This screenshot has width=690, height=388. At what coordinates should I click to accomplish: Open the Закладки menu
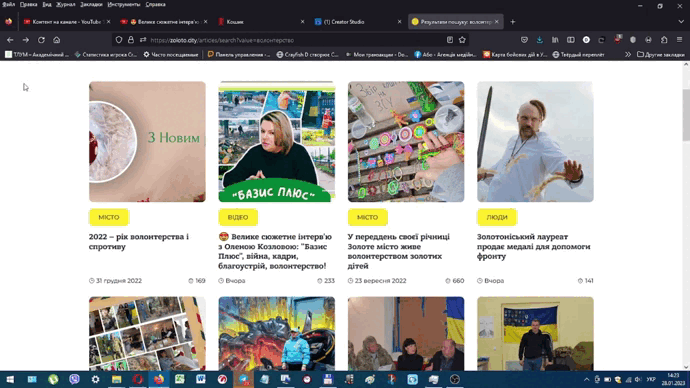(91, 4)
